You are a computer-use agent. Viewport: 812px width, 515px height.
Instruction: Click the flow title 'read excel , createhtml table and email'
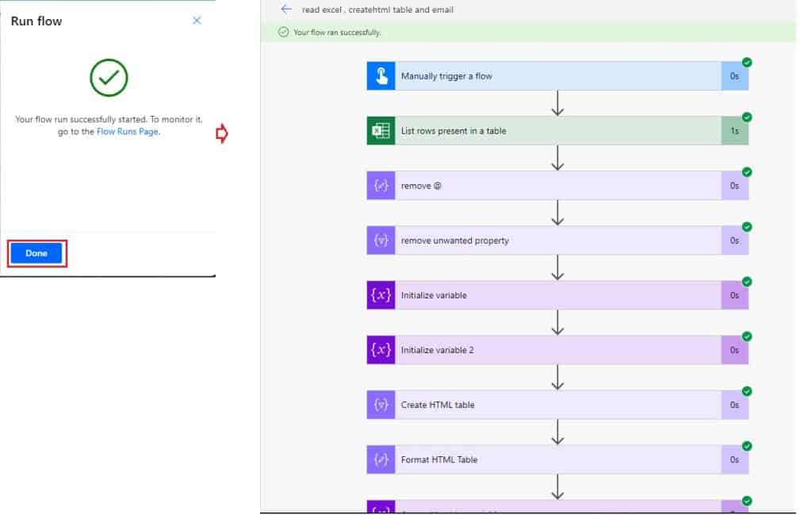(377, 10)
